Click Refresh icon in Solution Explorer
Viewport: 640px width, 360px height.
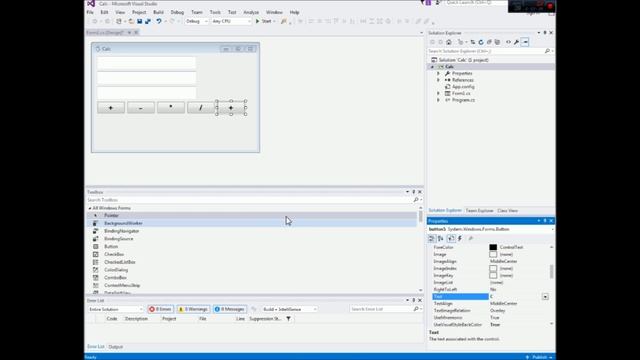(x=481, y=42)
